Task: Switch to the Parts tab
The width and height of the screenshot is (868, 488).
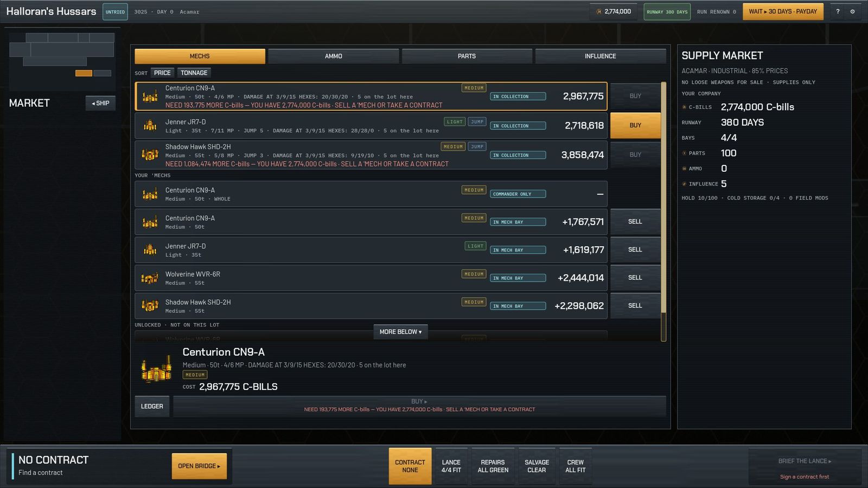Action: pos(467,56)
